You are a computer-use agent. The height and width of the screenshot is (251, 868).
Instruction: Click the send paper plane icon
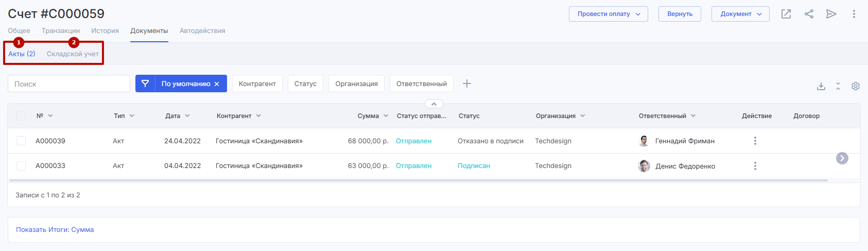tap(831, 14)
